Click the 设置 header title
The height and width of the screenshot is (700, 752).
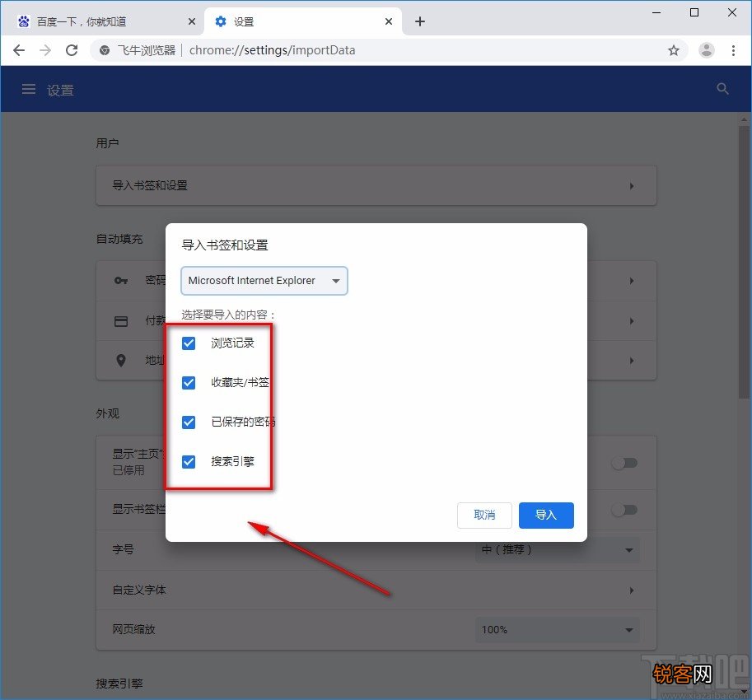point(60,90)
